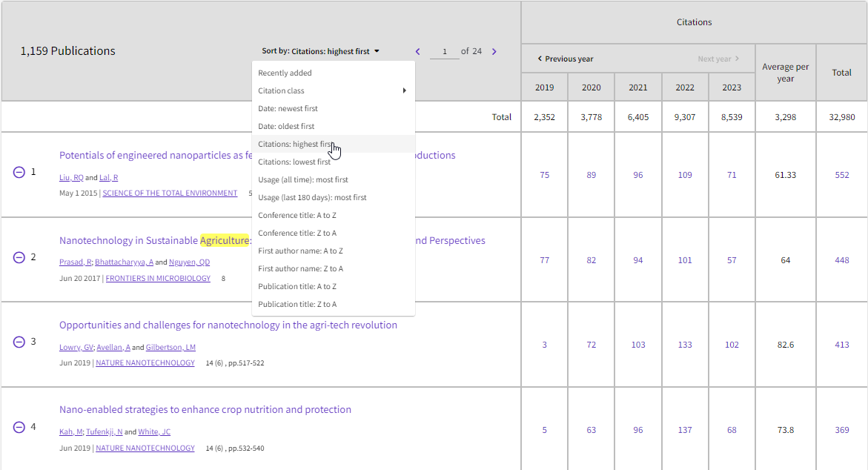Open Nano-enabled strategies publication title
The width and height of the screenshot is (868, 470).
click(x=205, y=410)
